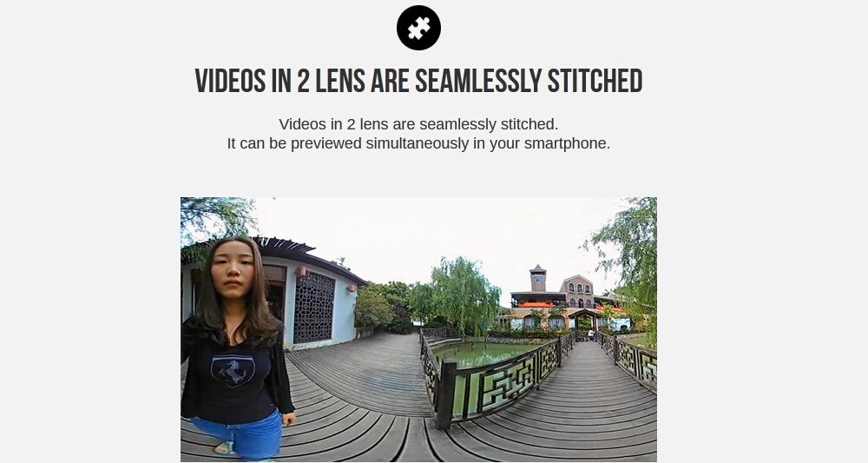Click the wooden bridge railing post
Screen dimensions: 868x463
pos(445,394)
